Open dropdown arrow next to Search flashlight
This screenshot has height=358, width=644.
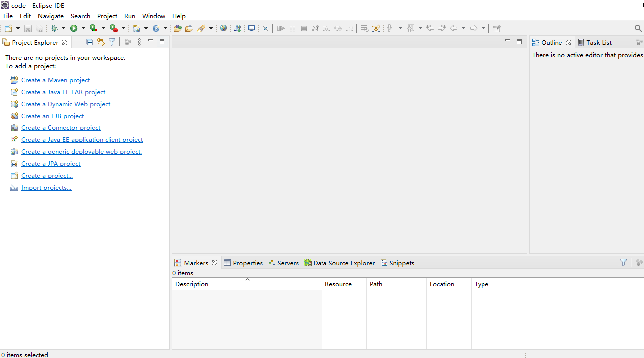211,28
